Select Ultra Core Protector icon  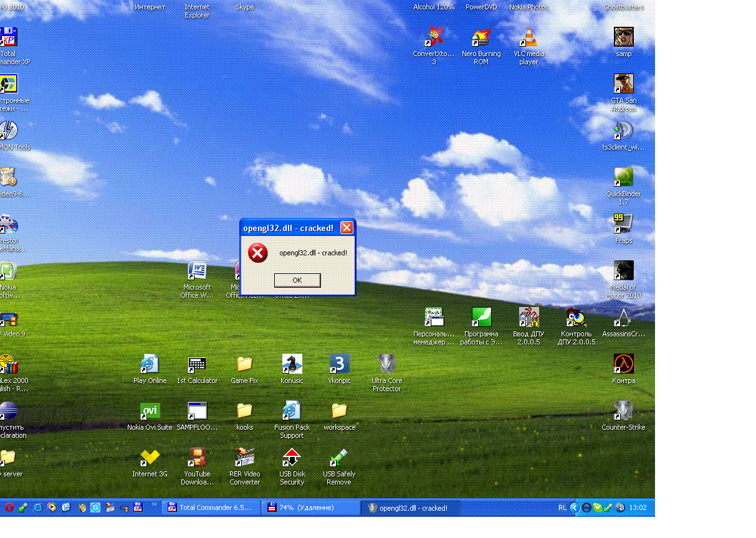coord(386,374)
